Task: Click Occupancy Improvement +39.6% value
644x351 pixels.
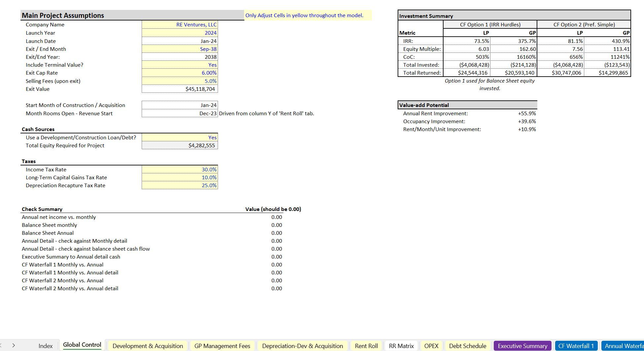Action: click(x=527, y=121)
